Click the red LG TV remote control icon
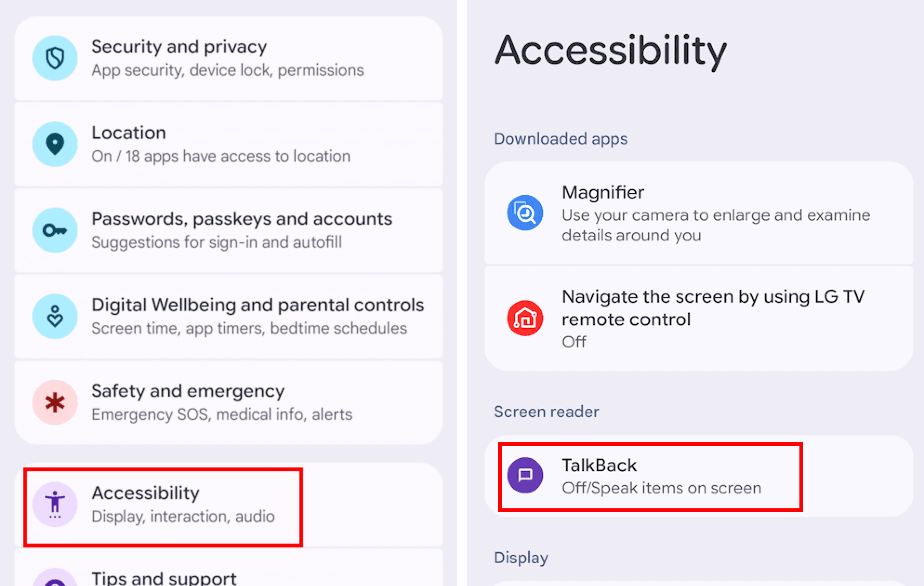The height and width of the screenshot is (586, 924). click(524, 319)
